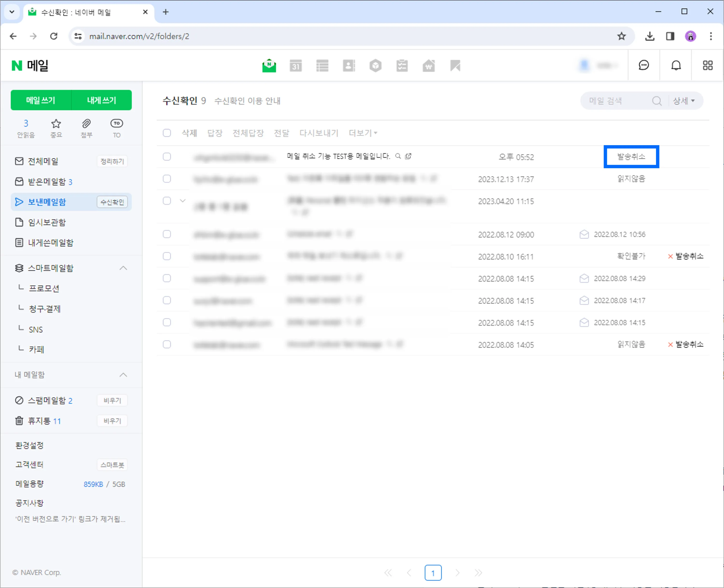Click the highlighted 발송취소 button
724x588 pixels.
631,157
